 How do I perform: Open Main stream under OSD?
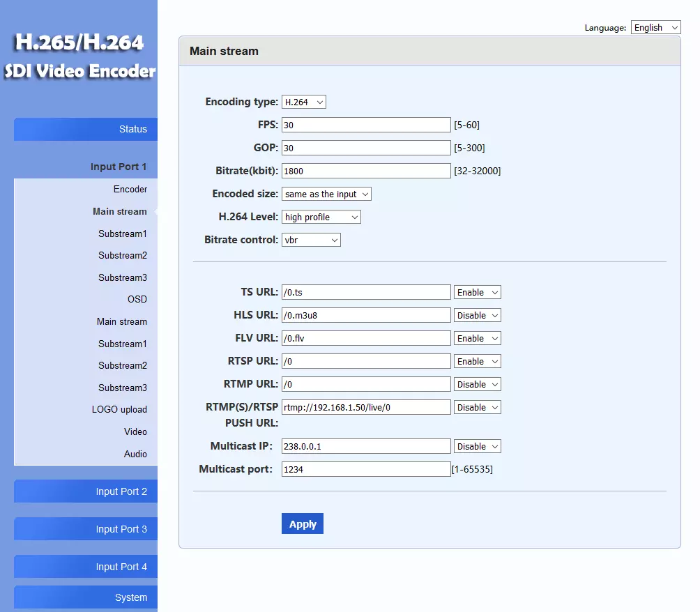point(122,321)
